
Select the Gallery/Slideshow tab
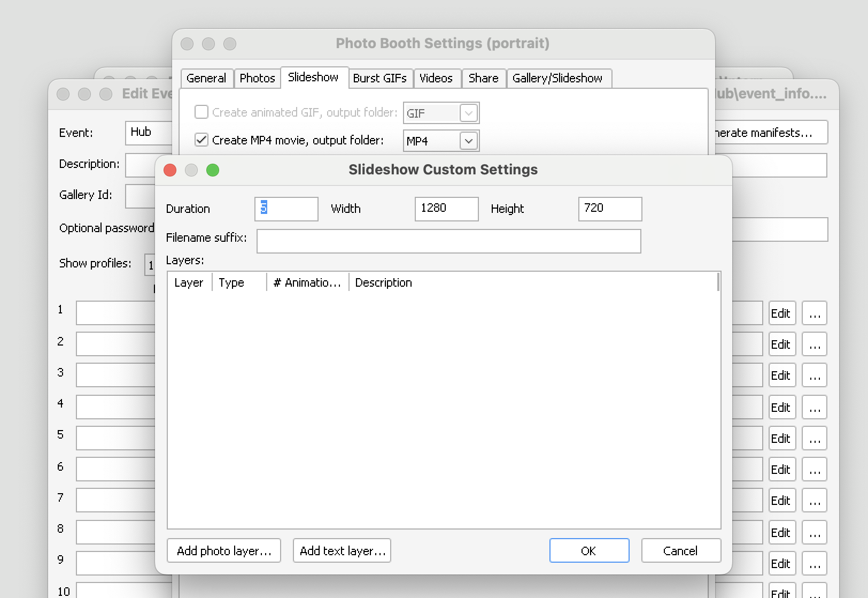tap(557, 78)
